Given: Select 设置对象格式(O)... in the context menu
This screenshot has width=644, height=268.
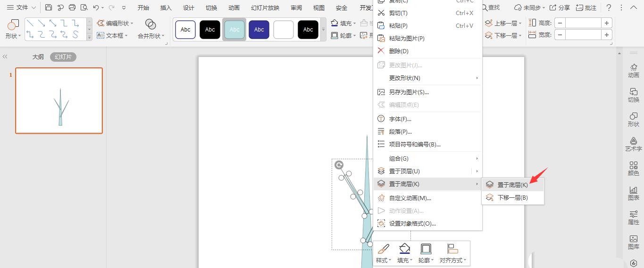Looking at the screenshot, I should [x=412, y=224].
